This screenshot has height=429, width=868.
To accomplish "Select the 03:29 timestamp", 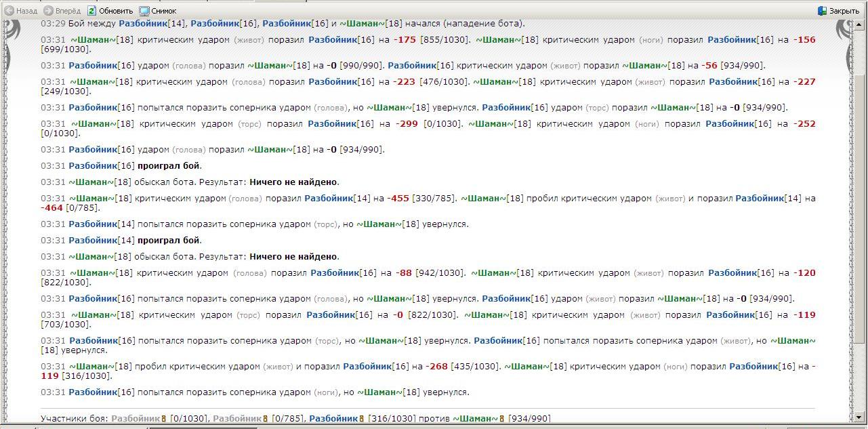I will 53,23.
